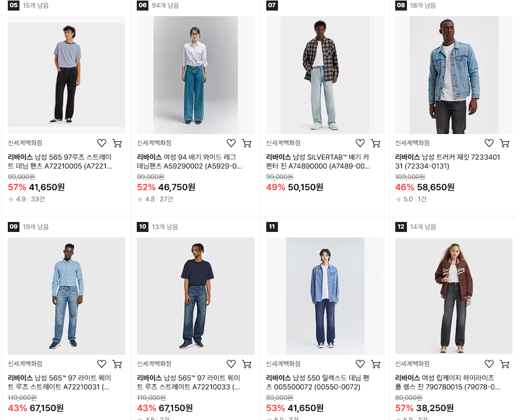
Task: Open the women's wide leg jeans thumbnail
Action: tap(196, 75)
